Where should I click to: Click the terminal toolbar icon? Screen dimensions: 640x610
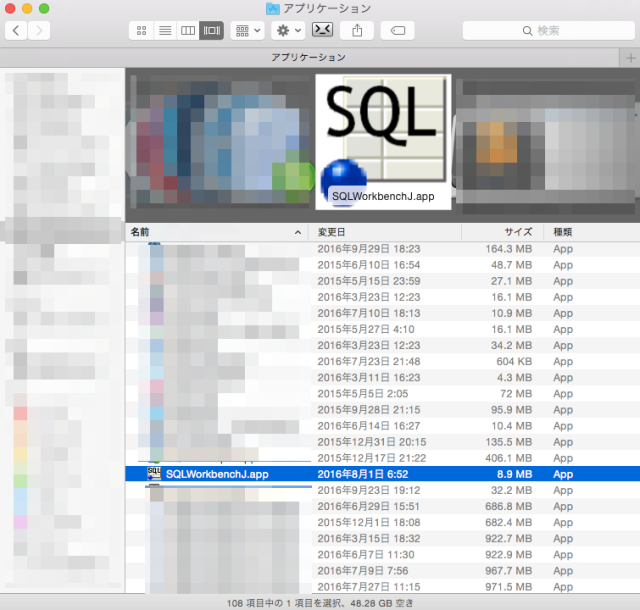(x=322, y=30)
